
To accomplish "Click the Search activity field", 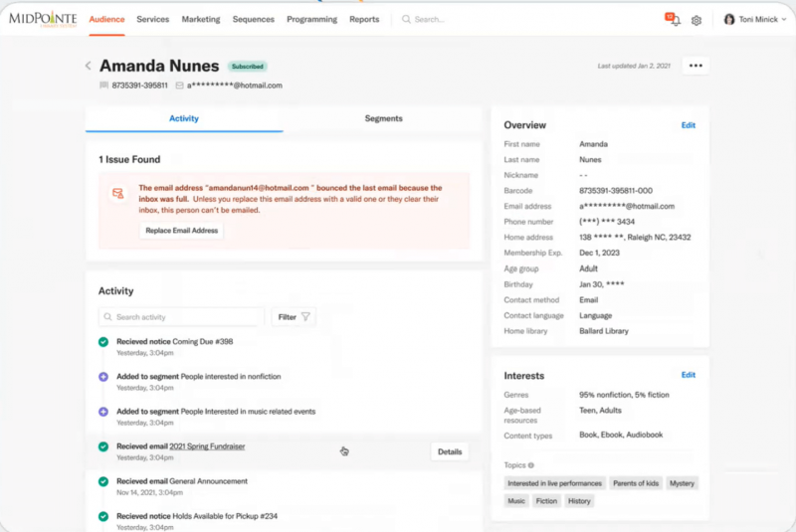I will (x=181, y=317).
